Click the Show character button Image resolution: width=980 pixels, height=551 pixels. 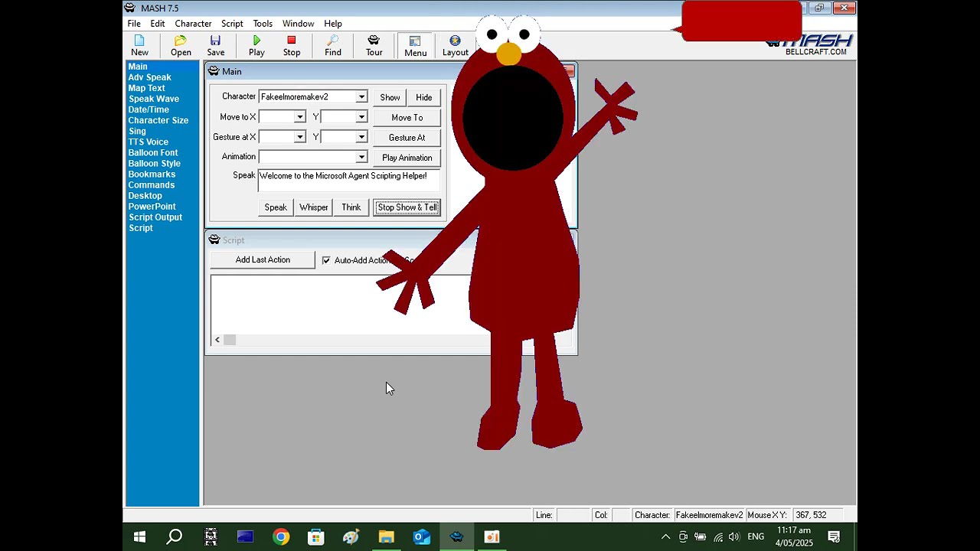pos(390,97)
